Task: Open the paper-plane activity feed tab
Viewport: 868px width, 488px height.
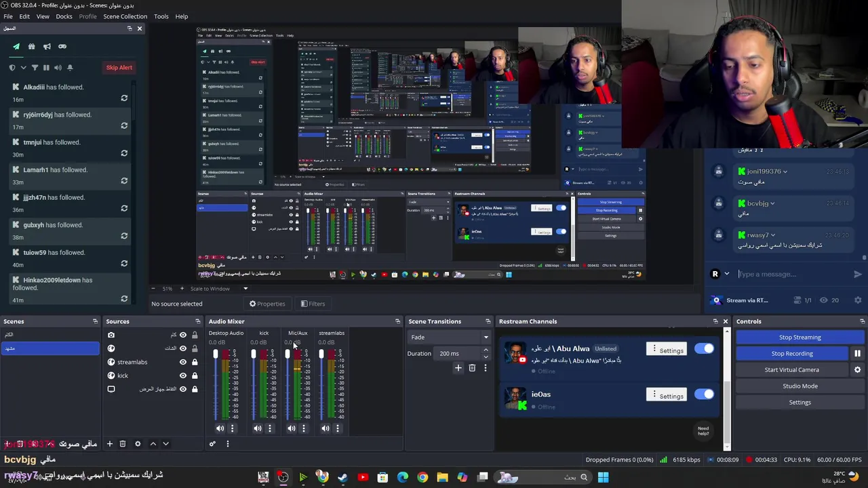Action: pos(16,47)
